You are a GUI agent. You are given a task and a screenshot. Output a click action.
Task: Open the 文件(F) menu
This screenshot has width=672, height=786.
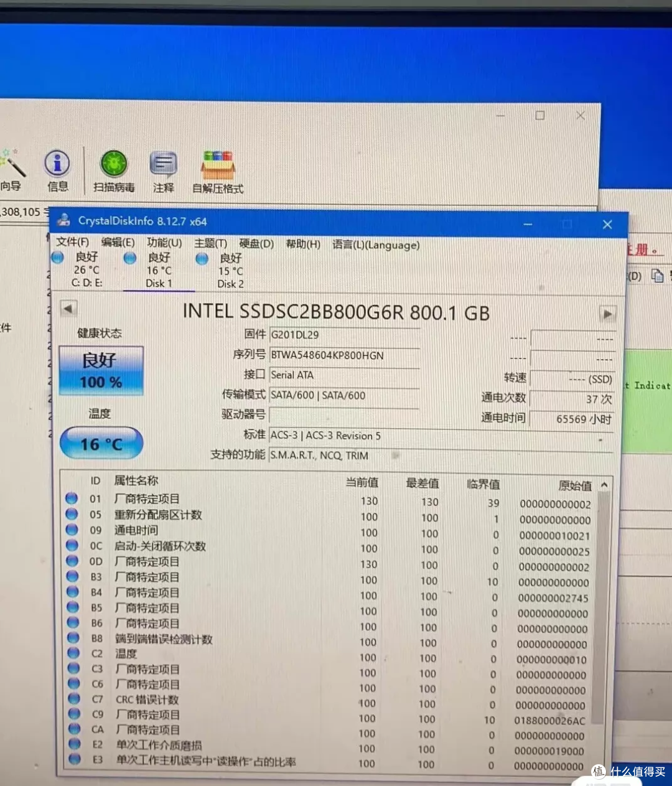coord(73,242)
